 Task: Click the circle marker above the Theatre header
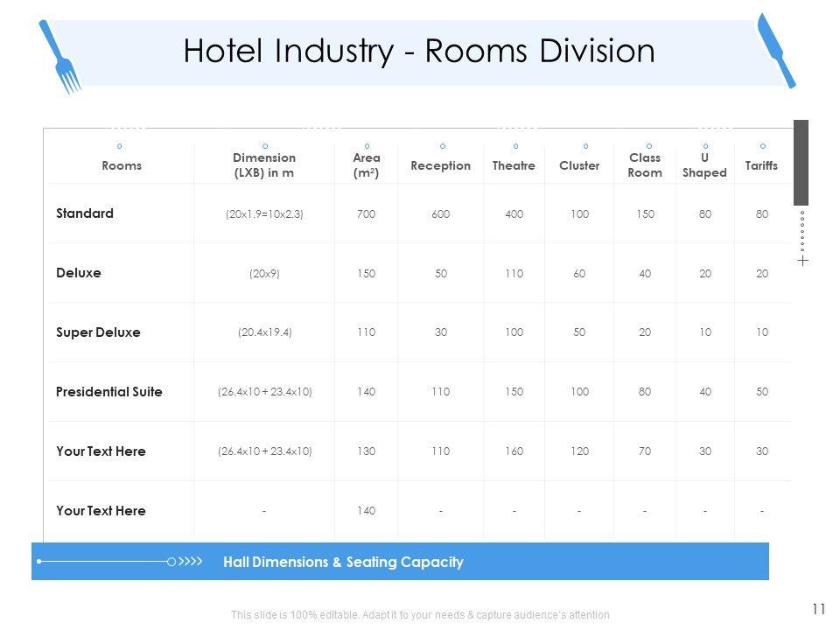515,146
